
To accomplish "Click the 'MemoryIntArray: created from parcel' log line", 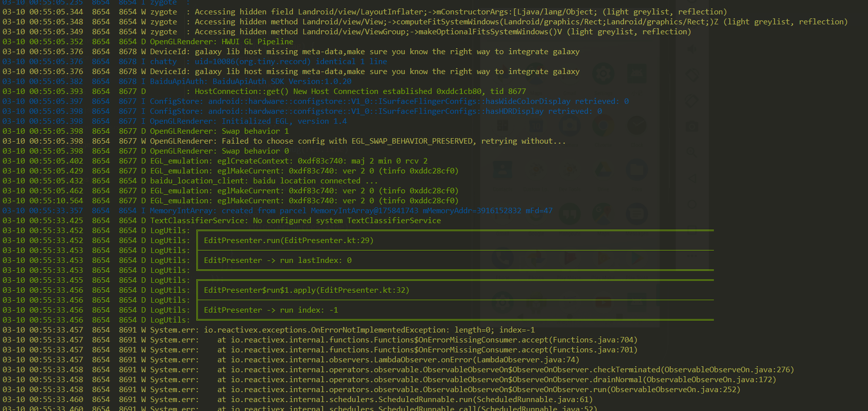I will tap(277, 211).
